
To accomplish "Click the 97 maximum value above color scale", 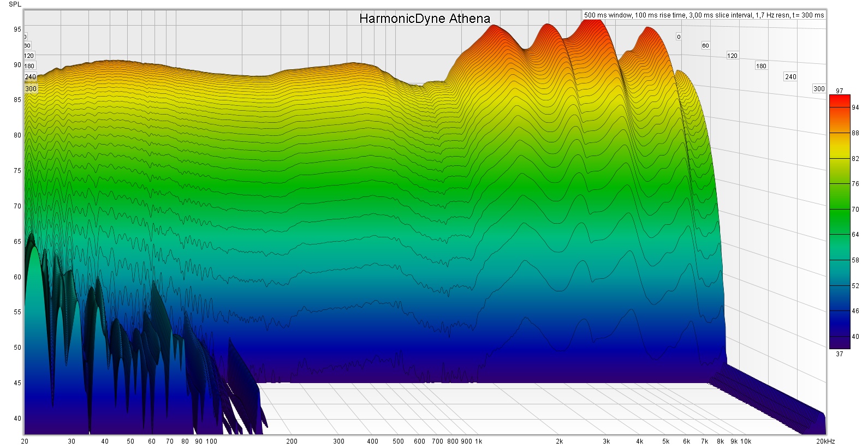I will (x=840, y=91).
